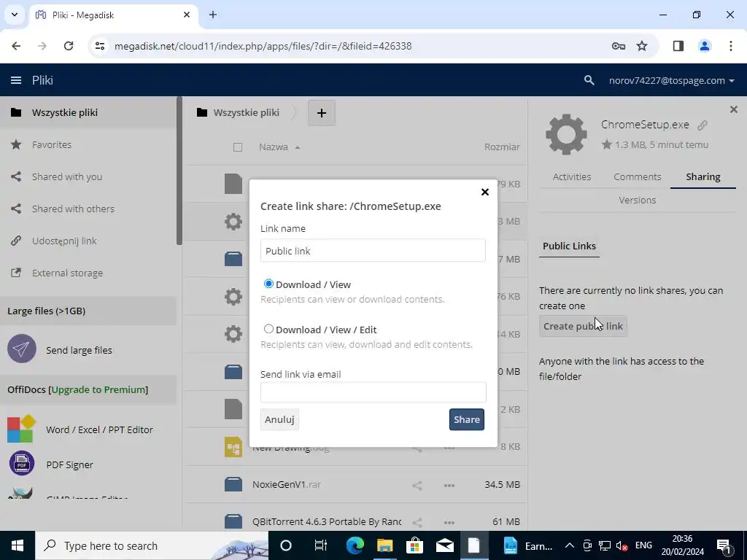Image resolution: width=747 pixels, height=560 pixels.
Task: Share the QBitTorrent 4.6.3 Portable file
Action: click(417, 522)
